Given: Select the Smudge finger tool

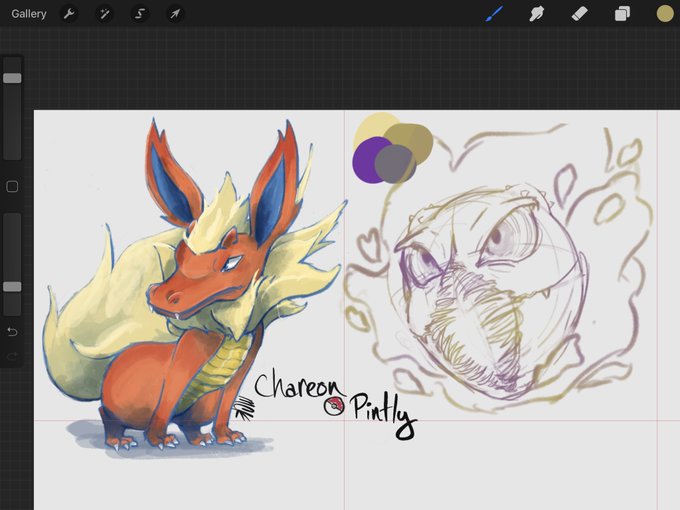Looking at the screenshot, I should [536, 14].
